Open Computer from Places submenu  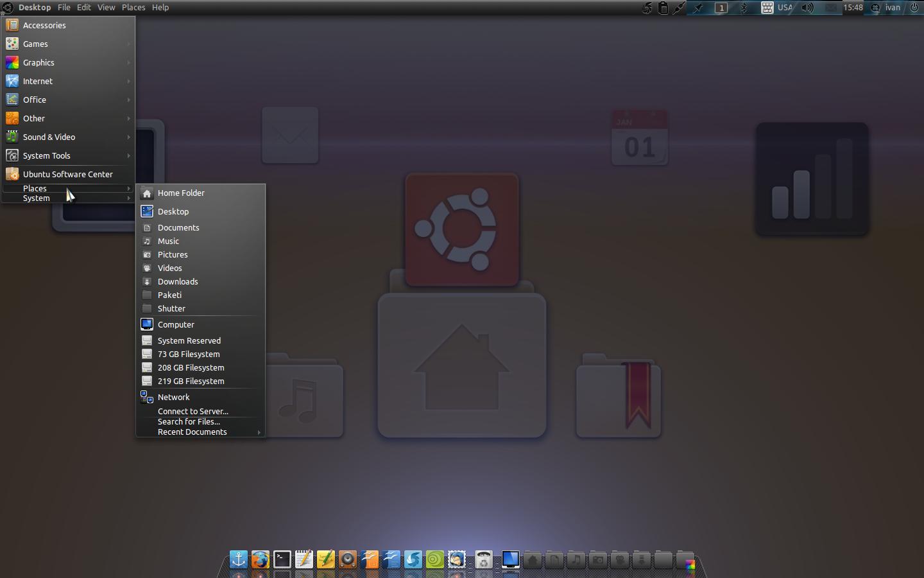(x=200, y=324)
